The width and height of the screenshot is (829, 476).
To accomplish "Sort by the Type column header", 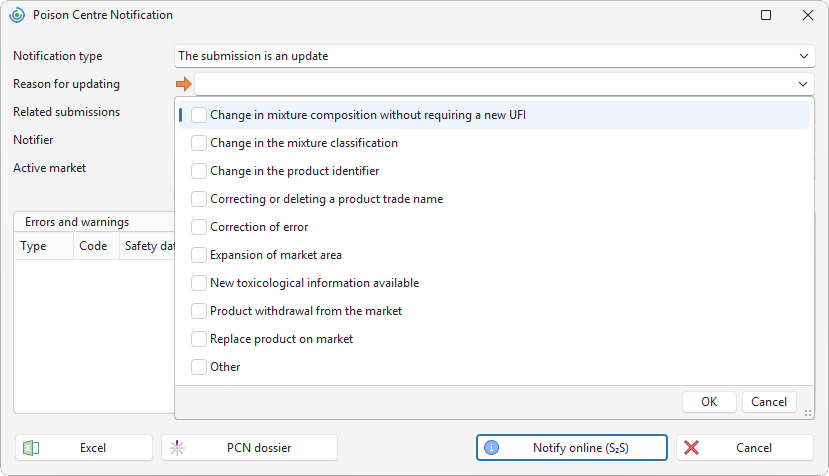I will pyautogui.click(x=43, y=246).
